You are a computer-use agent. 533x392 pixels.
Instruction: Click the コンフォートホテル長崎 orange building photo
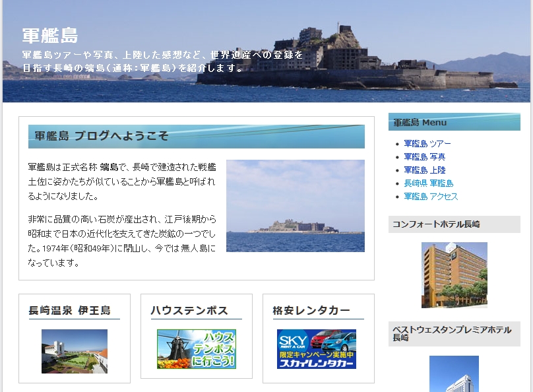[x=454, y=275]
